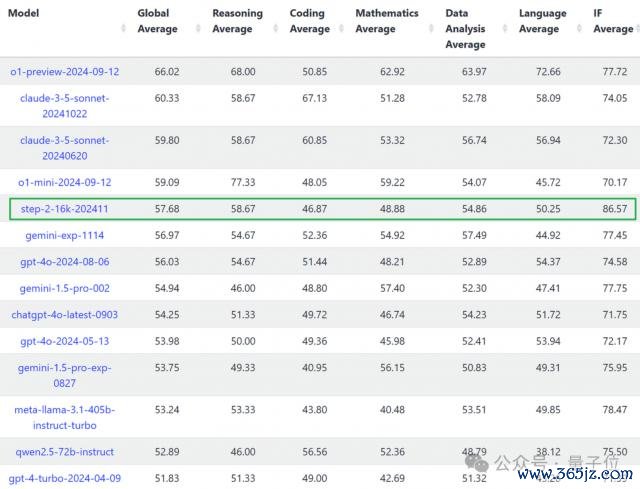Image resolution: width=640 pixels, height=489 pixels.
Task: Open the gpt-4o-2024-08-06 model link
Action: (64, 262)
